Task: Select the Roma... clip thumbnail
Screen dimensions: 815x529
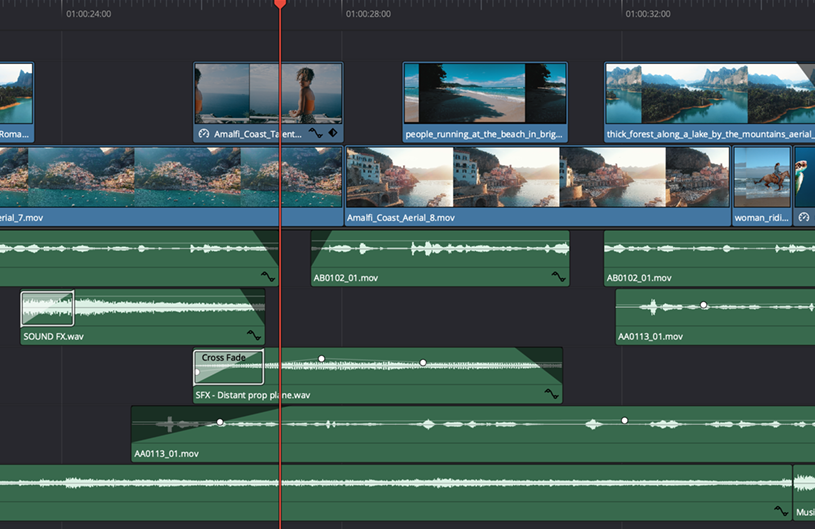Action: coord(16,94)
